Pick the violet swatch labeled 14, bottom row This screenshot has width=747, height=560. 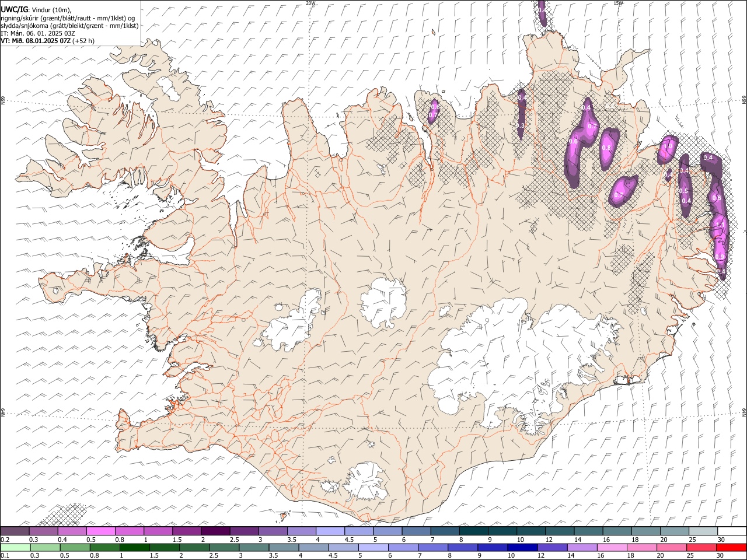click(x=582, y=547)
